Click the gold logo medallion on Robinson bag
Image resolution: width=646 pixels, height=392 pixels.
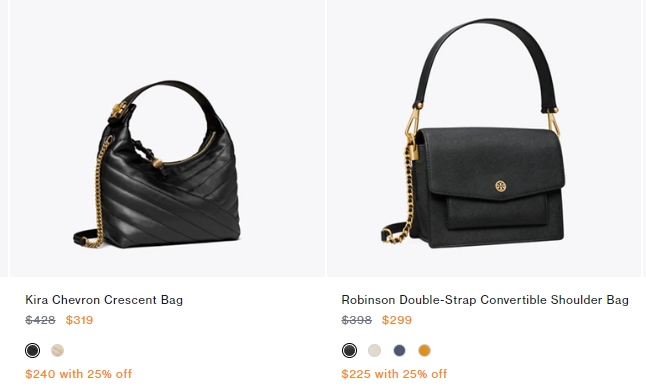(x=501, y=186)
